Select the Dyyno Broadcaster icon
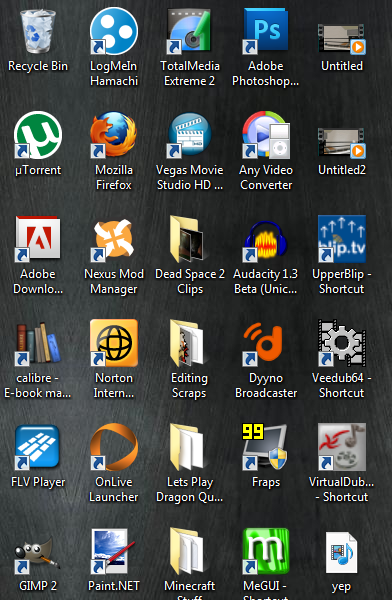Viewport: 392px width, 600px height. tap(265, 343)
